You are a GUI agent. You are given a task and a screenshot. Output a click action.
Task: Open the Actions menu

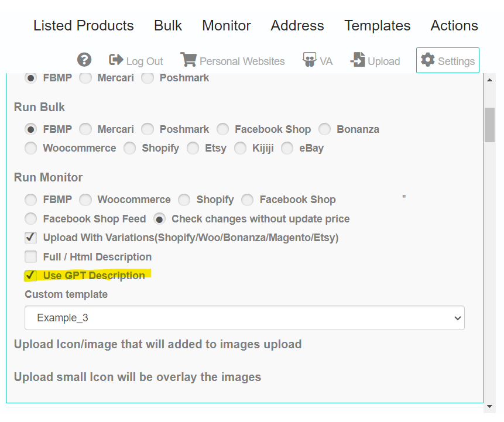(x=454, y=25)
